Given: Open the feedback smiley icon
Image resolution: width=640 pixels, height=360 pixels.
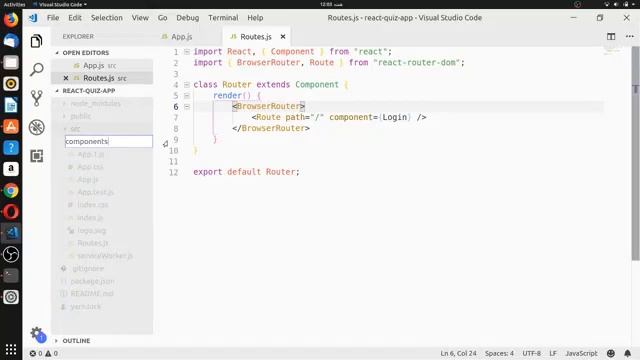Looking at the screenshot, I should point(611,353).
